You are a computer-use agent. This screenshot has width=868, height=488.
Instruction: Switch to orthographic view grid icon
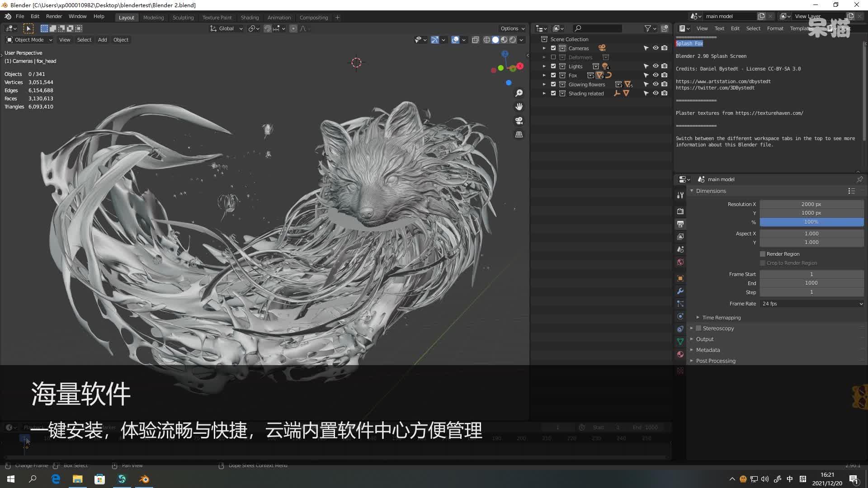click(x=519, y=135)
